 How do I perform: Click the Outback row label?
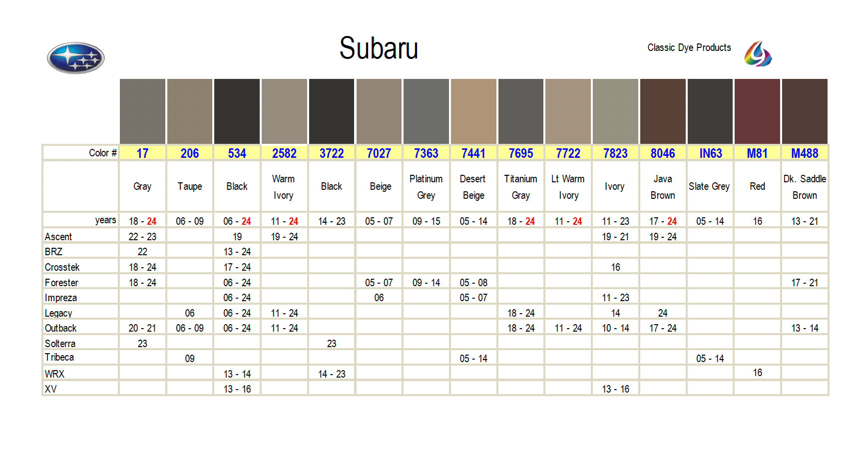[x=60, y=328]
